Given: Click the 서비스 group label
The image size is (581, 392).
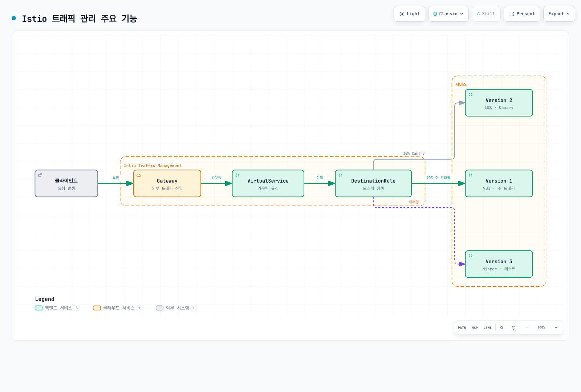Looking at the screenshot, I should click(x=461, y=85).
